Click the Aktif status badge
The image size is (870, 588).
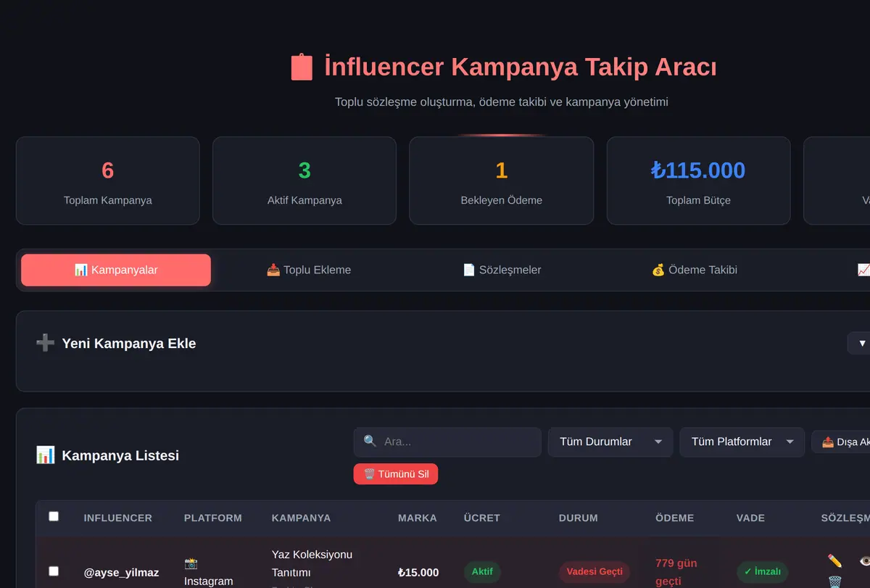tap(482, 571)
